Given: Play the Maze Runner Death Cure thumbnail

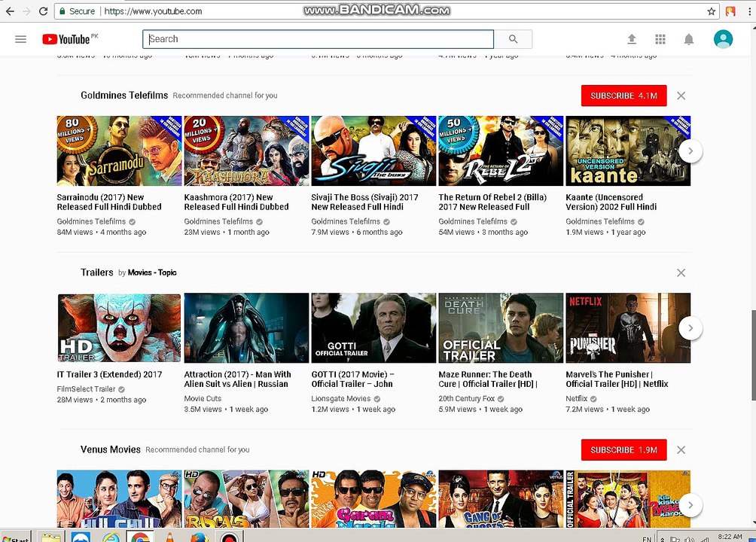Looking at the screenshot, I should click(501, 328).
